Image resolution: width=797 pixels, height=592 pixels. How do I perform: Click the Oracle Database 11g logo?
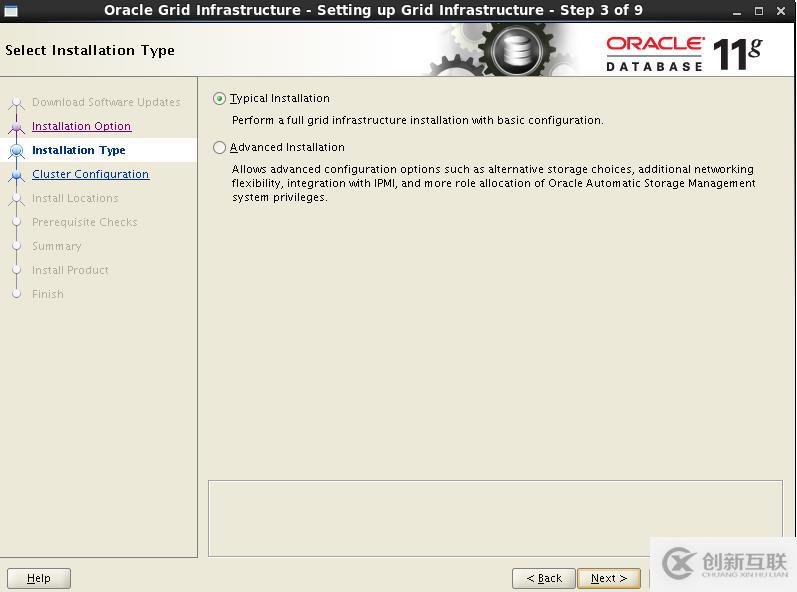pyautogui.click(x=684, y=53)
